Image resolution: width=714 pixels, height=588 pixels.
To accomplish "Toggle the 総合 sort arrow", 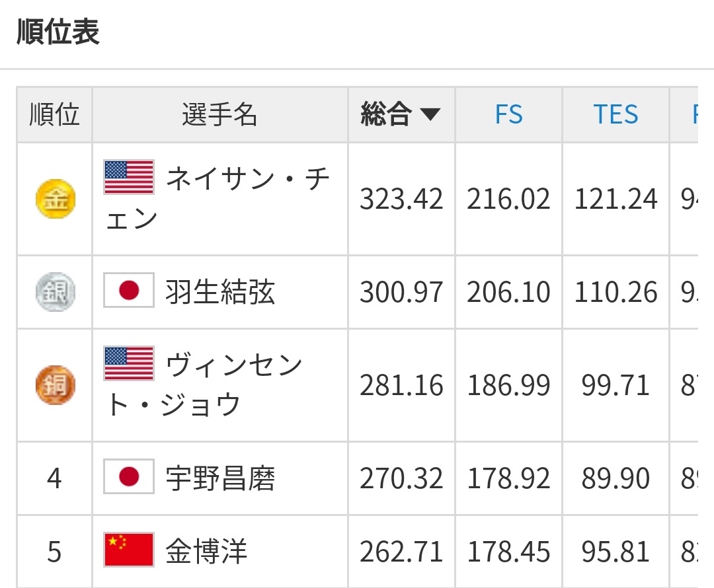I will [430, 115].
